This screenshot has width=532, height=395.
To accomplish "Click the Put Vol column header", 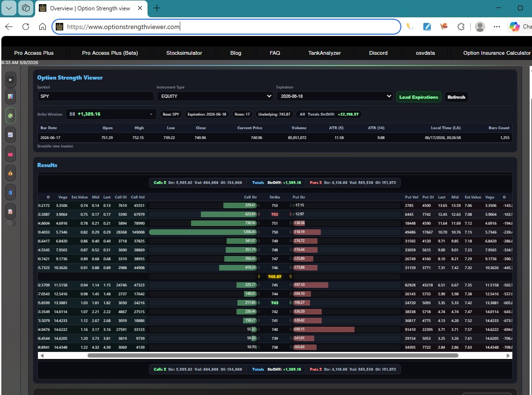I will [412, 197].
